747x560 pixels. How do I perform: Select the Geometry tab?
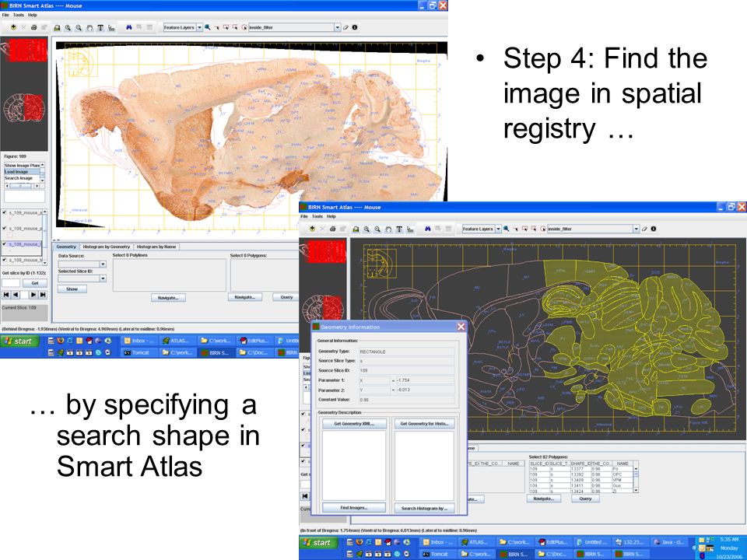pyautogui.click(x=66, y=247)
